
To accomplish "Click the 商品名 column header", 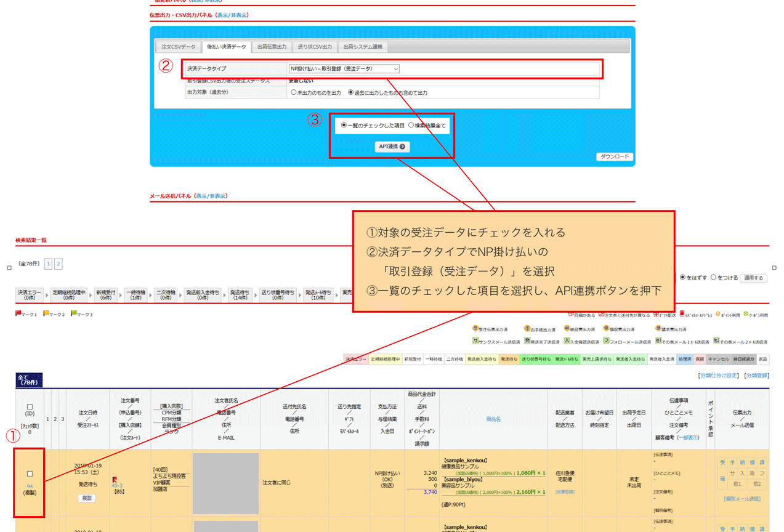I will 493,419.
